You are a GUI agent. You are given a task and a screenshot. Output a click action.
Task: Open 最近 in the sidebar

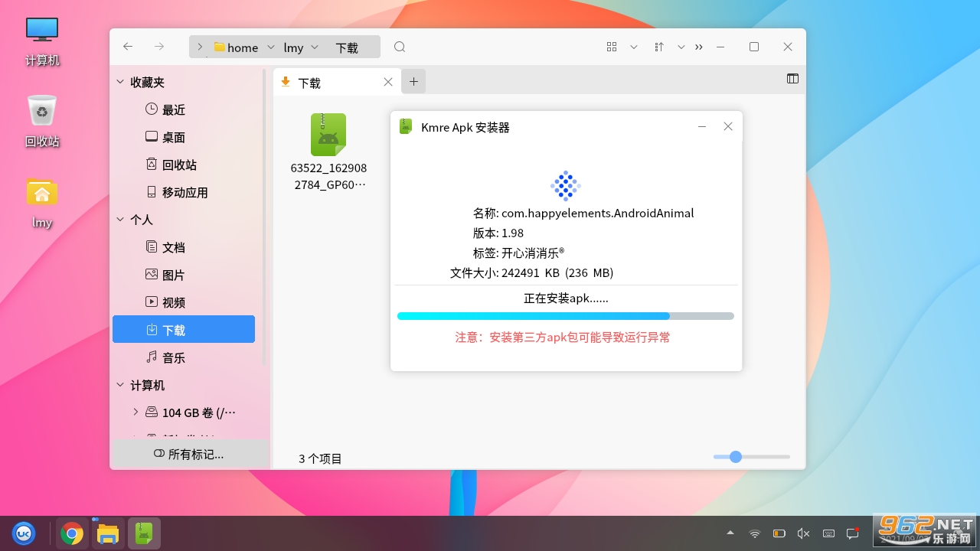pos(184,109)
